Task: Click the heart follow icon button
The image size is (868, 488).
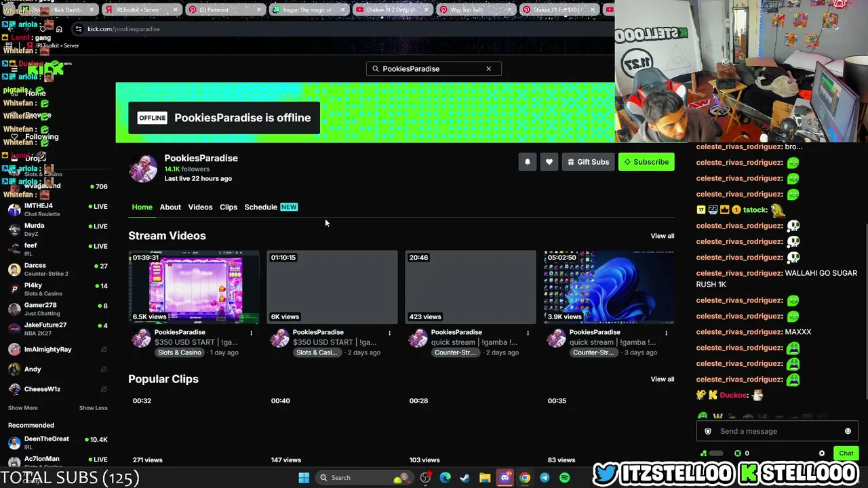Action: pyautogui.click(x=549, y=162)
